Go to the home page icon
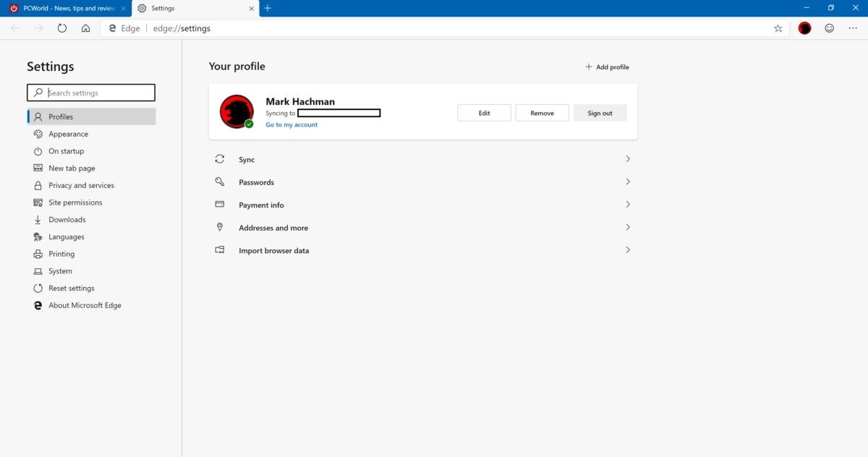The width and height of the screenshot is (868, 457). tap(85, 28)
